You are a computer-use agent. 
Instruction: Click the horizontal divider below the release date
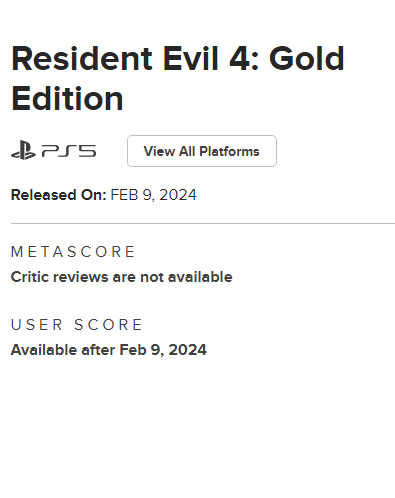(x=203, y=224)
